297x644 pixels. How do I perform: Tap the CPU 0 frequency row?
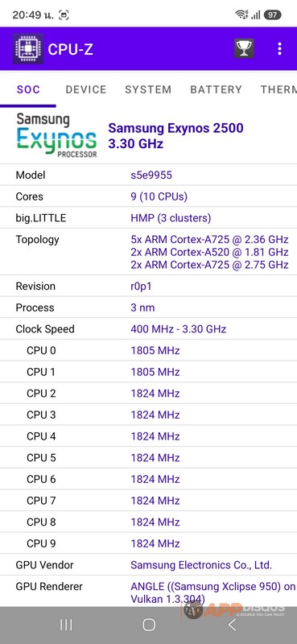tap(148, 350)
